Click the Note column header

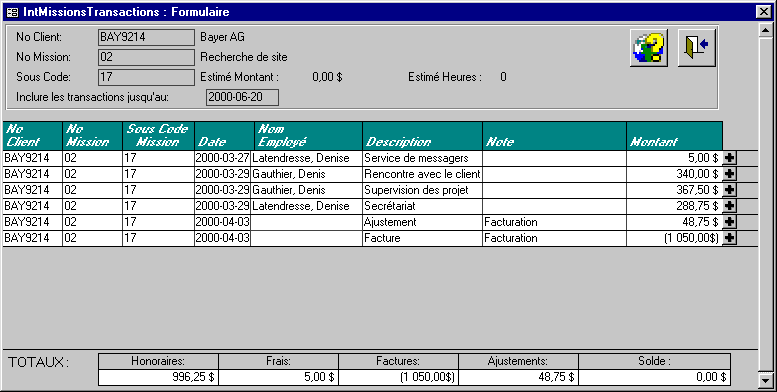(x=555, y=136)
